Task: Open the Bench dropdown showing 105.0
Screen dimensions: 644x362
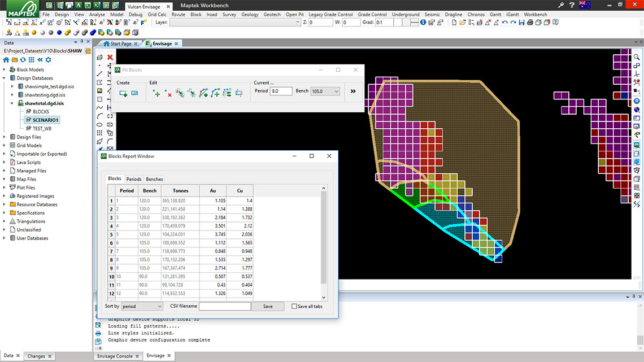Action: click(x=325, y=91)
